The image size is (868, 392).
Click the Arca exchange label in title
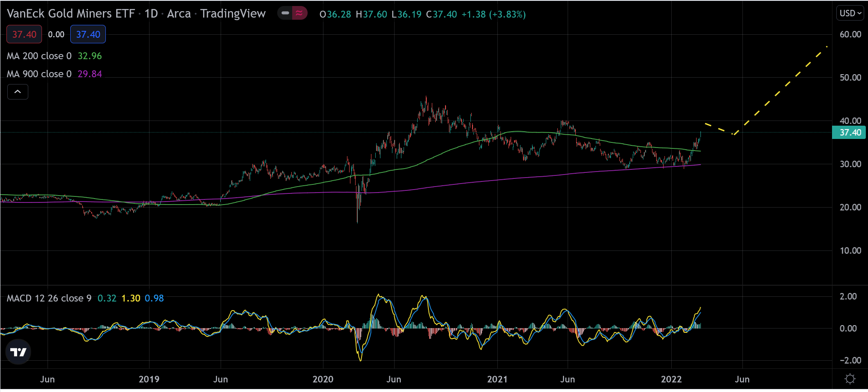coord(179,14)
